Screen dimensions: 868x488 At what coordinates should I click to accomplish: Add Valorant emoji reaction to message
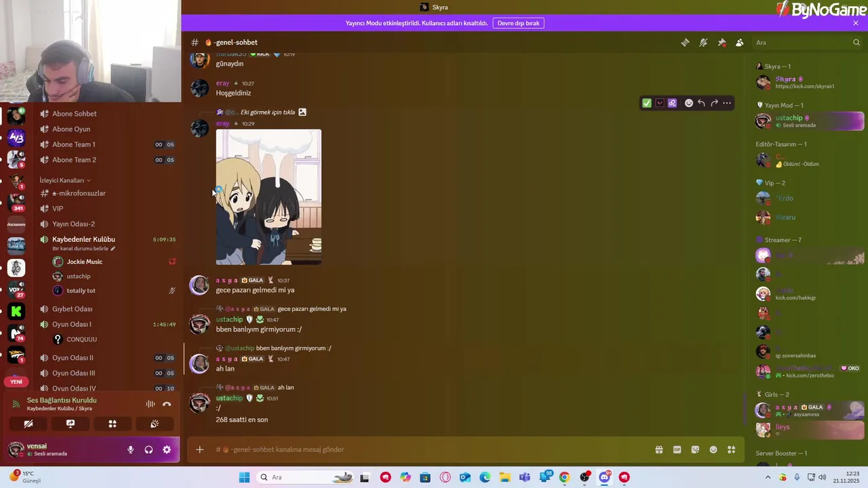[660, 103]
